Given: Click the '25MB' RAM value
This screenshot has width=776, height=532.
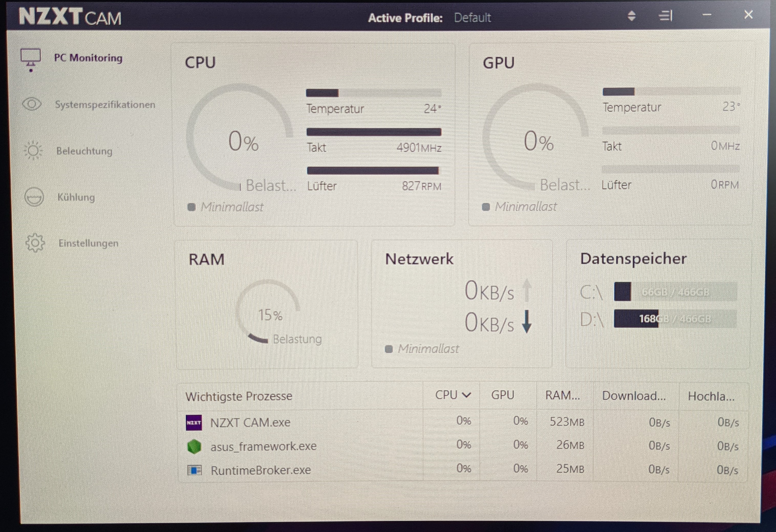Looking at the screenshot, I should click(x=570, y=469).
